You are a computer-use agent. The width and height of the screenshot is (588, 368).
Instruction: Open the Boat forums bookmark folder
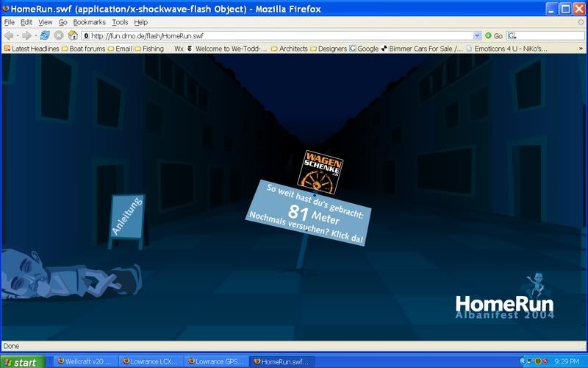tap(83, 49)
